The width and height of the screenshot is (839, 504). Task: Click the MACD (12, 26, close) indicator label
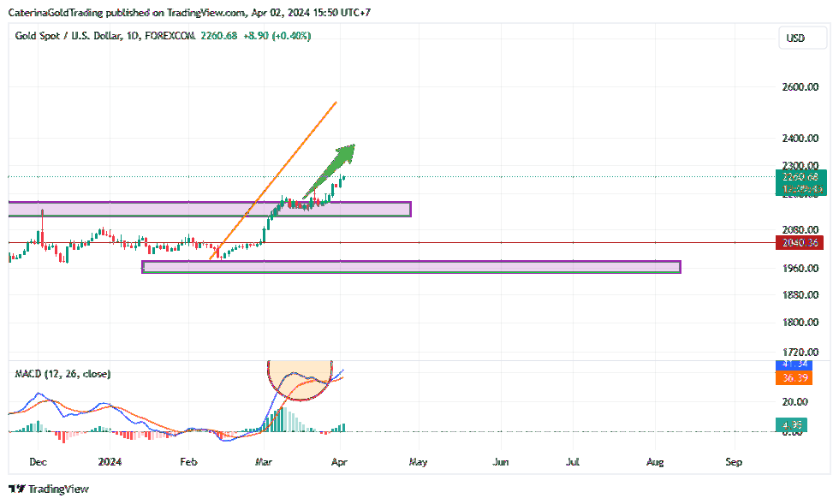tap(62, 373)
